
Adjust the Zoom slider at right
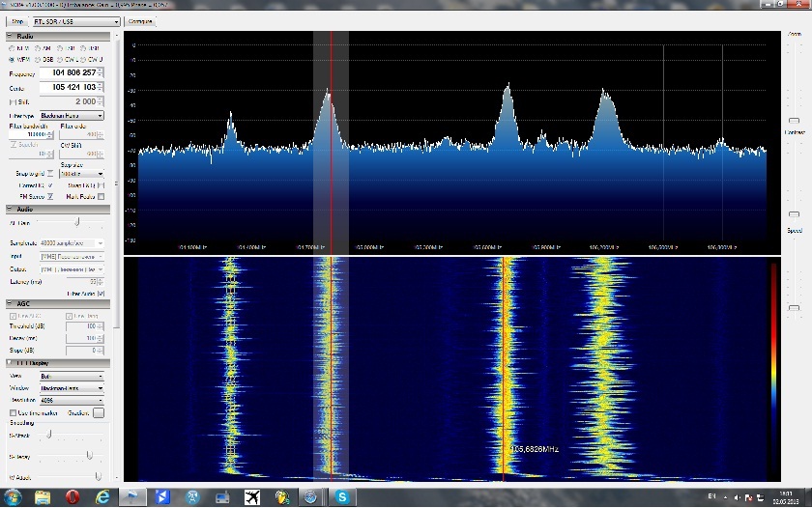tap(794, 120)
